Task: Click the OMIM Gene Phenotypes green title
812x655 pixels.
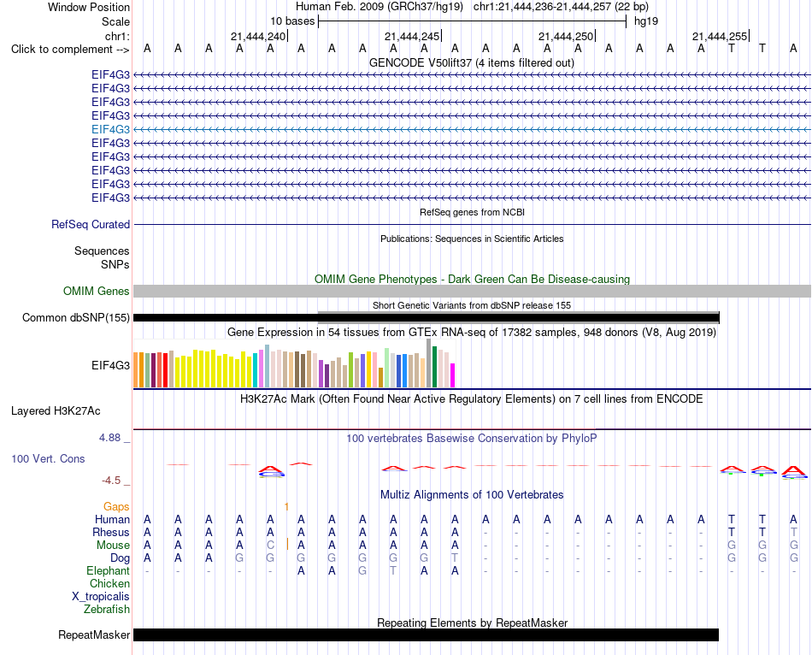Action: point(472,279)
